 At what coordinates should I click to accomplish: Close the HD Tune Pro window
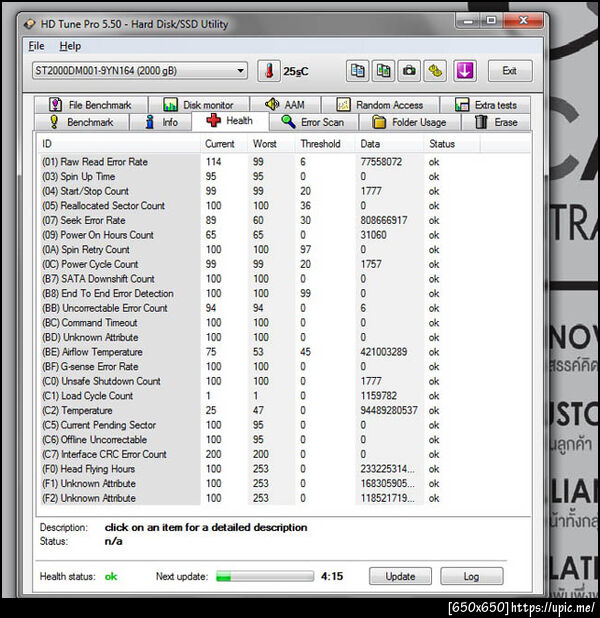pos(523,20)
